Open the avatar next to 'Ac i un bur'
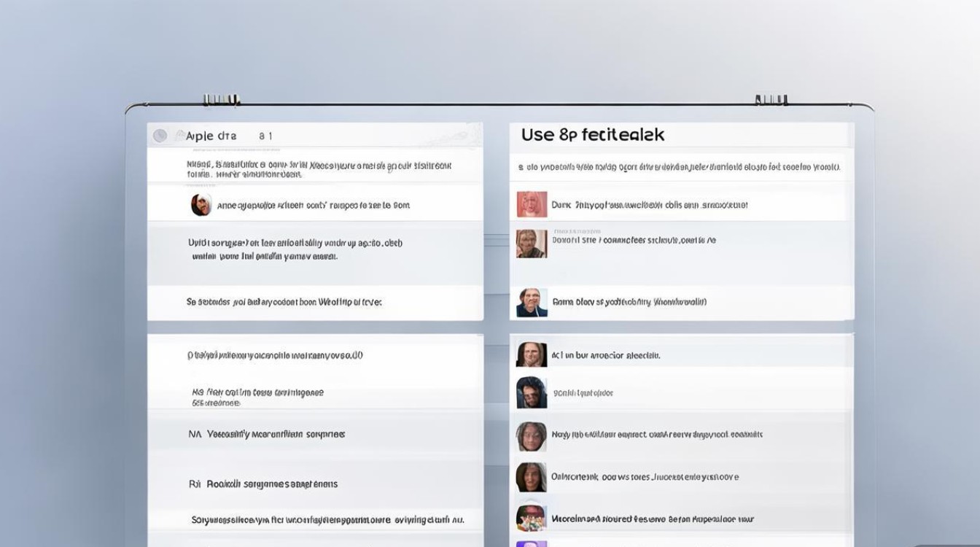The height and width of the screenshot is (547, 980). (x=532, y=355)
